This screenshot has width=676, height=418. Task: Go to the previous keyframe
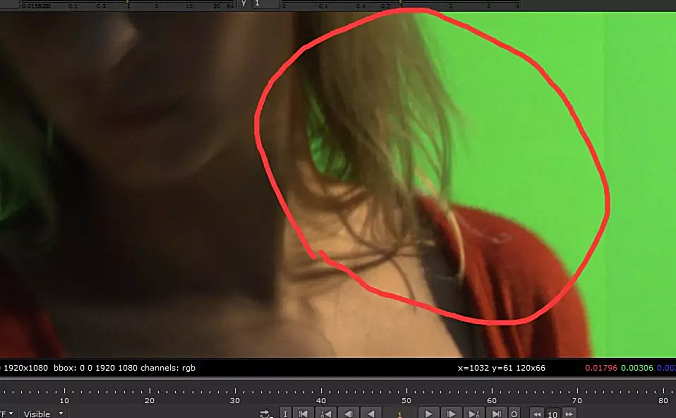(x=326, y=412)
